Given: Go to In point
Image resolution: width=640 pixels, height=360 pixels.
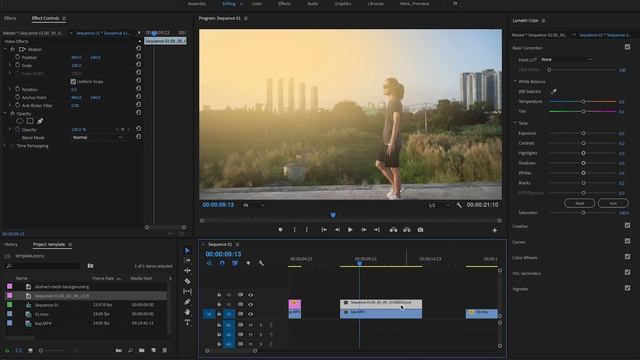Looking at the screenshot, I should 324,230.
